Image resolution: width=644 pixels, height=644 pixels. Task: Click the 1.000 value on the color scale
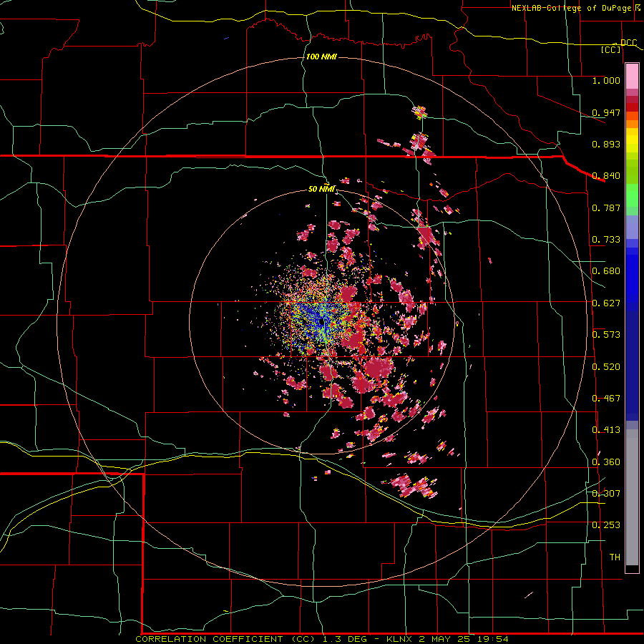606,80
